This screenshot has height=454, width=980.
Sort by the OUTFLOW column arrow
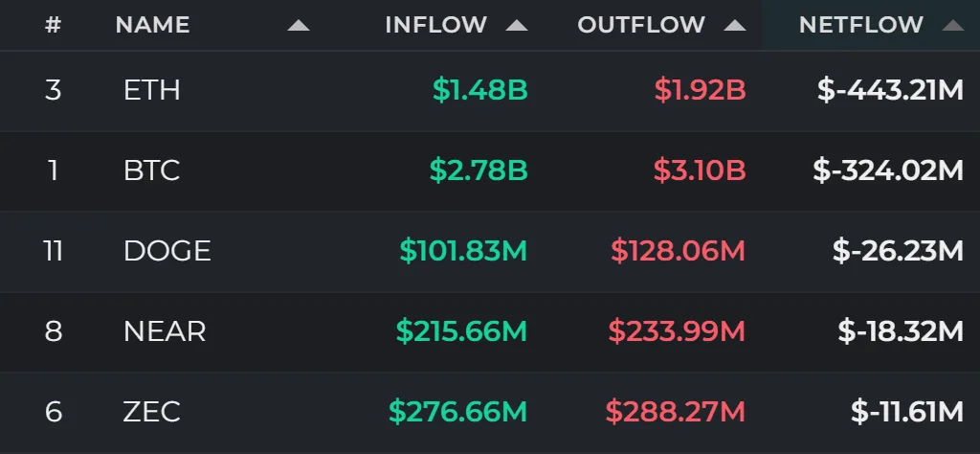[735, 26]
